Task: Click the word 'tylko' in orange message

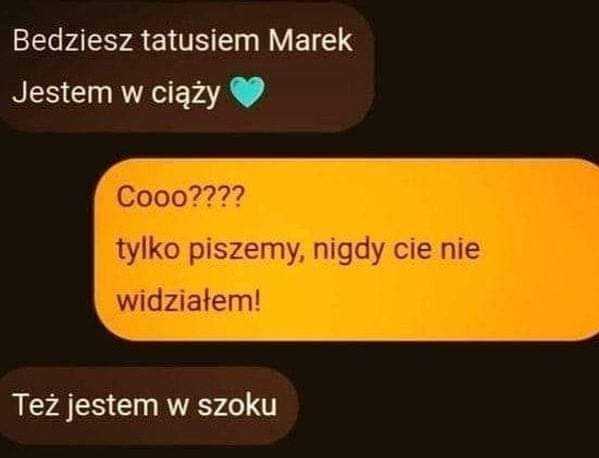Action: (148, 251)
